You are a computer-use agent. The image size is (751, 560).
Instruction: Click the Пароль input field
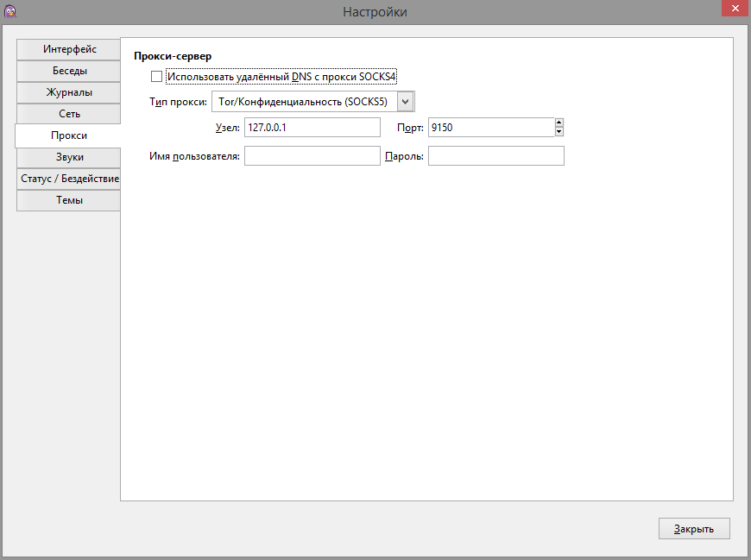[495, 156]
